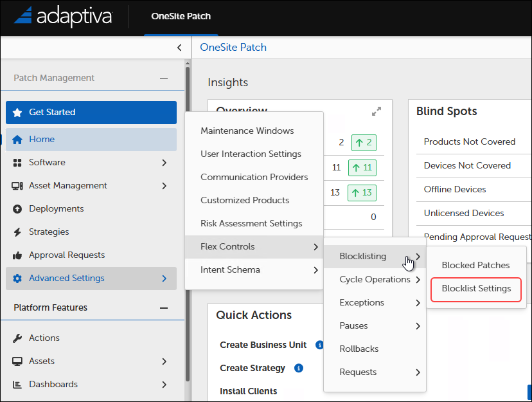The image size is (532, 402).
Task: Click the Strategies lightning bolt icon
Action: (x=17, y=232)
